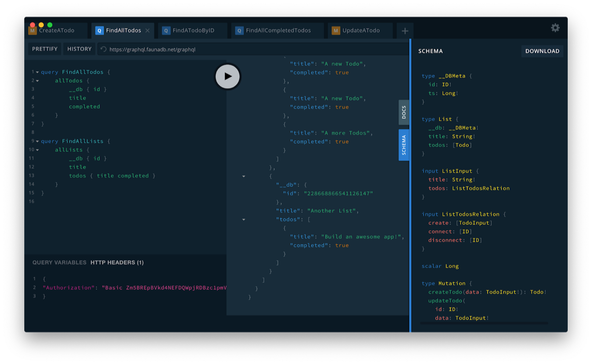Click the Q icon on the FindAllCompletedTodos tab

point(239,30)
